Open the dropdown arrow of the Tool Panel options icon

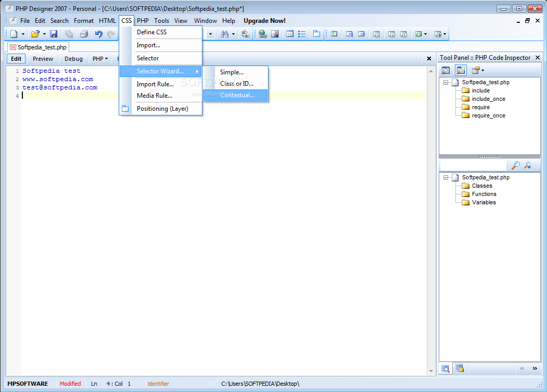[x=483, y=70]
